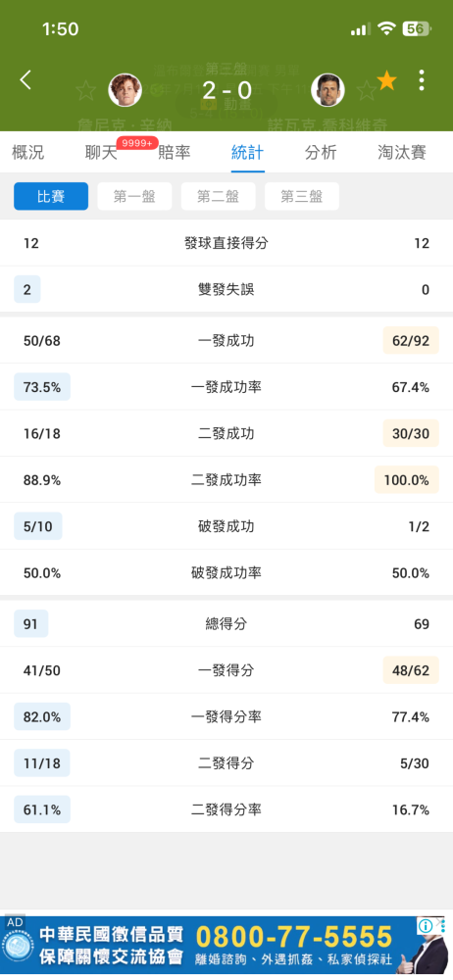
Task: Open the 分析 analysis tab
Action: click(x=321, y=152)
